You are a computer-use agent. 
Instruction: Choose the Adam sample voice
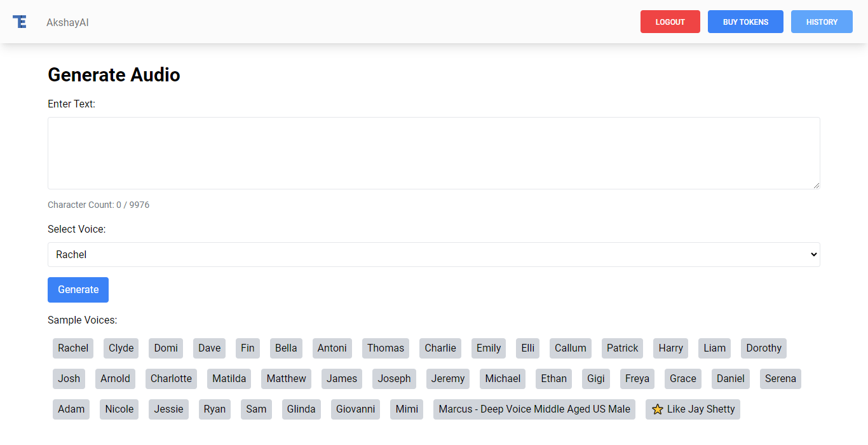tap(71, 409)
